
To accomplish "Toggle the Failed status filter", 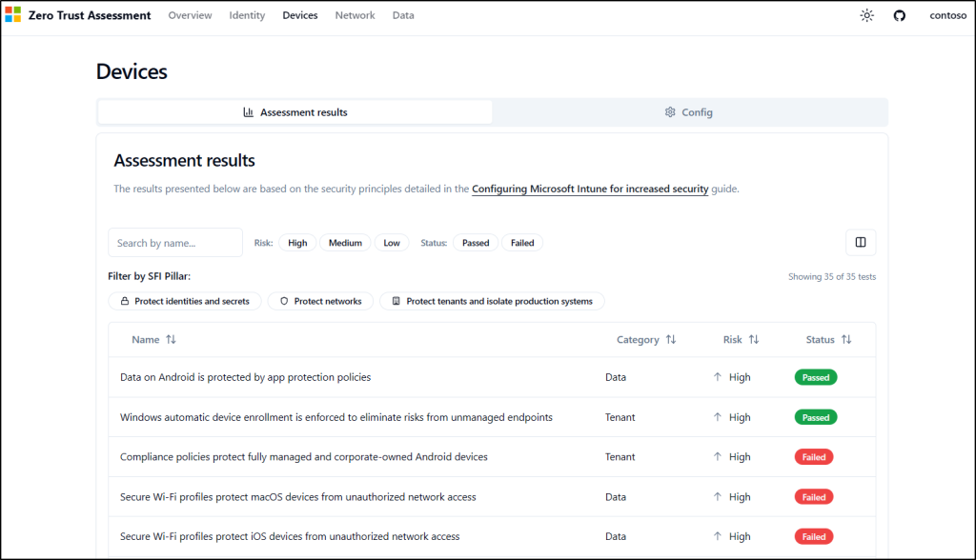I will click(522, 243).
